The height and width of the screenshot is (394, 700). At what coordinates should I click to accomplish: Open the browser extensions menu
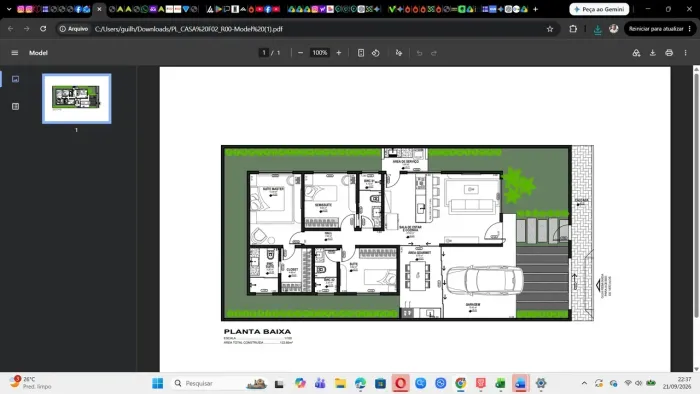573,29
